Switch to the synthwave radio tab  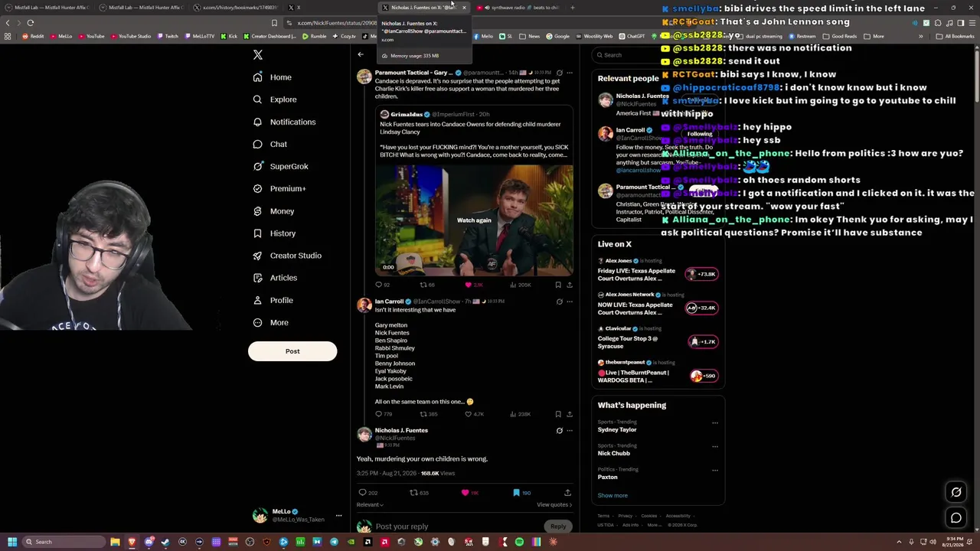518,8
